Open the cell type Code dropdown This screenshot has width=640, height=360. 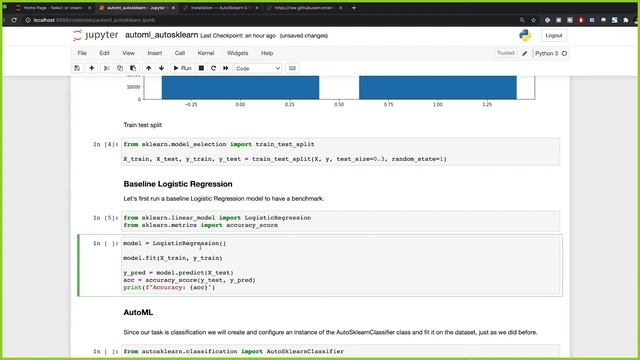[x=258, y=69]
